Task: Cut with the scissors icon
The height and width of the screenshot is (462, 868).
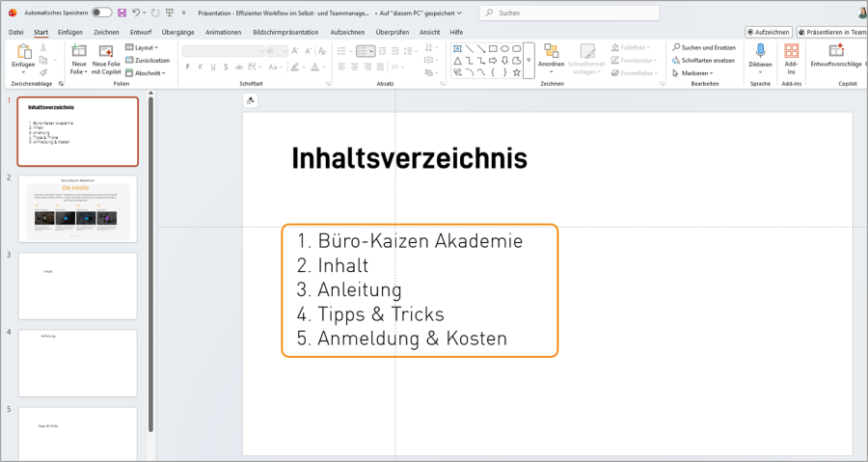Action: [x=43, y=47]
